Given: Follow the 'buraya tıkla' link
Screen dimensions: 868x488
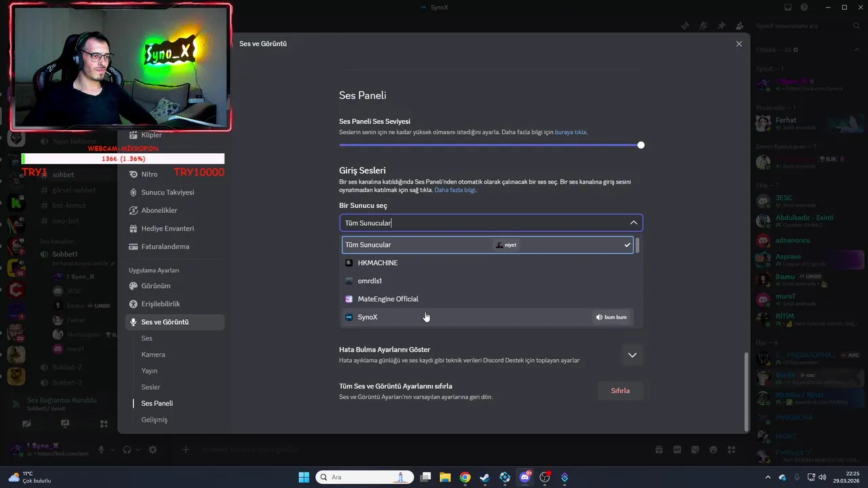Looking at the screenshot, I should pyautogui.click(x=571, y=132).
